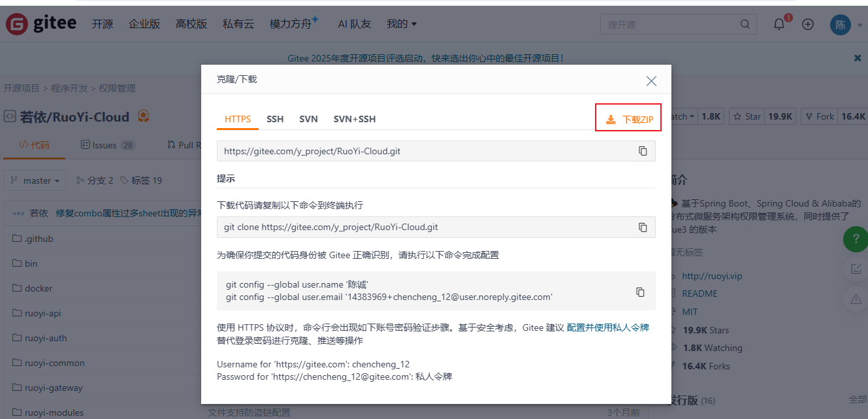Open the README link in sidebar
The width and height of the screenshot is (868, 419).
(699, 293)
